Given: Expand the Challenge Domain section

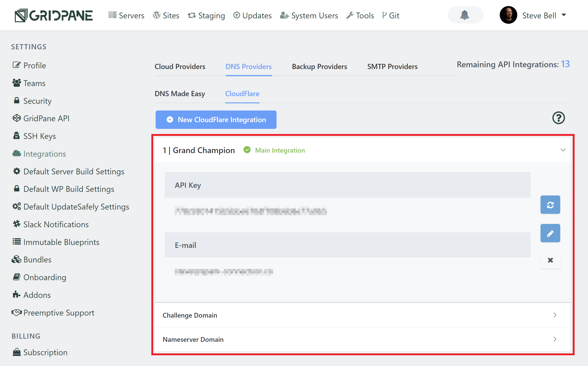Looking at the screenshot, I should tap(362, 315).
